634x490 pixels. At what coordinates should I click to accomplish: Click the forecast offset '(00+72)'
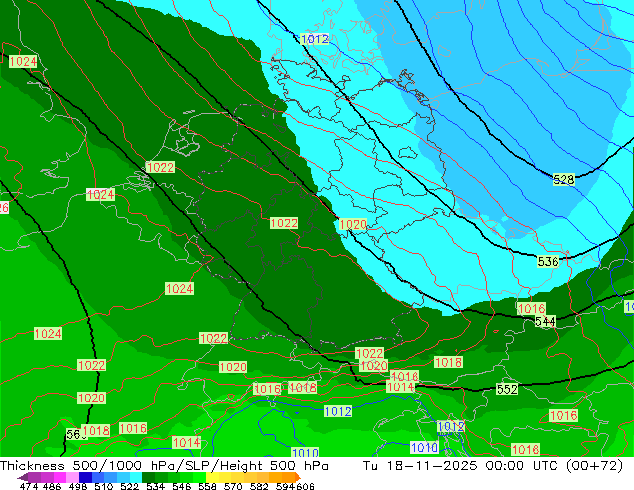[594, 466]
